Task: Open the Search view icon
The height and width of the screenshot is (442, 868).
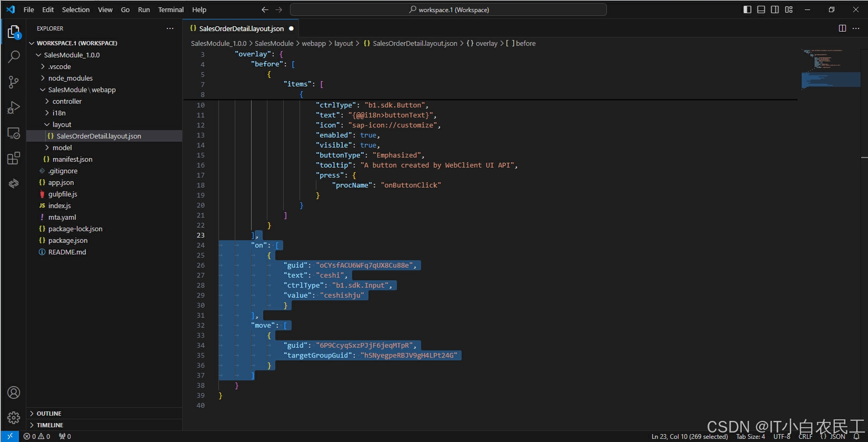Action: [x=14, y=56]
